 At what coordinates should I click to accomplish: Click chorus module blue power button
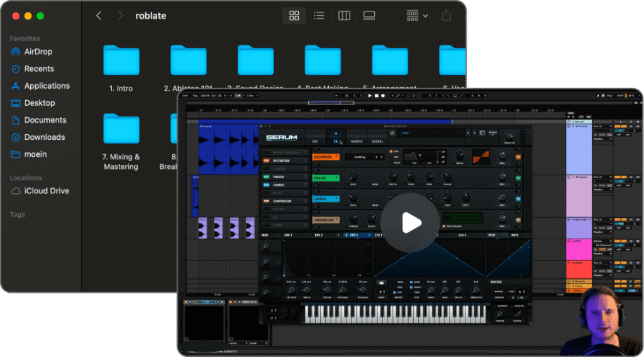pyautogui.click(x=518, y=199)
